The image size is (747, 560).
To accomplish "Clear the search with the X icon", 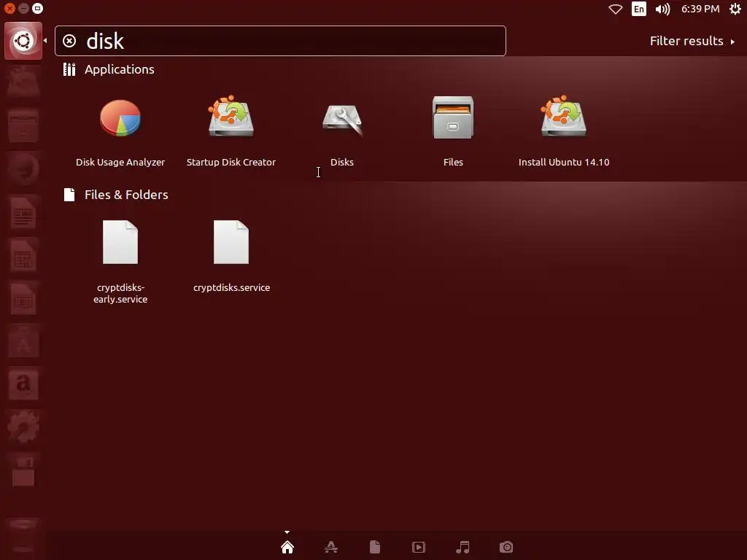I will pos(69,41).
